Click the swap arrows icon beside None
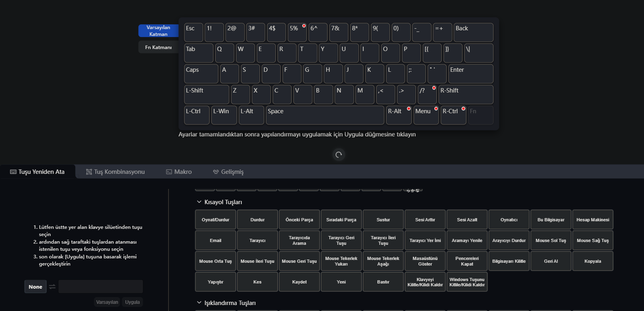 pos(52,287)
